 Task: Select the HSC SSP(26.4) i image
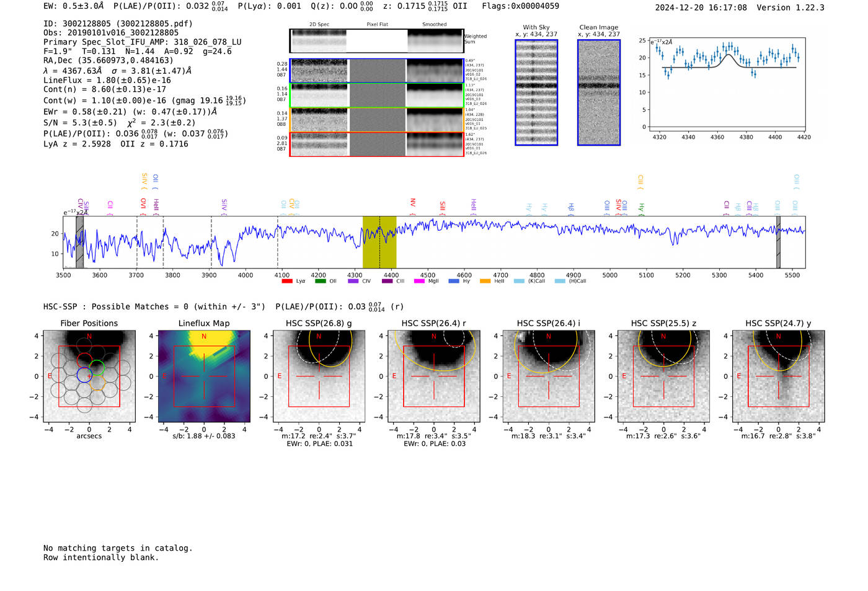pyautogui.click(x=549, y=376)
